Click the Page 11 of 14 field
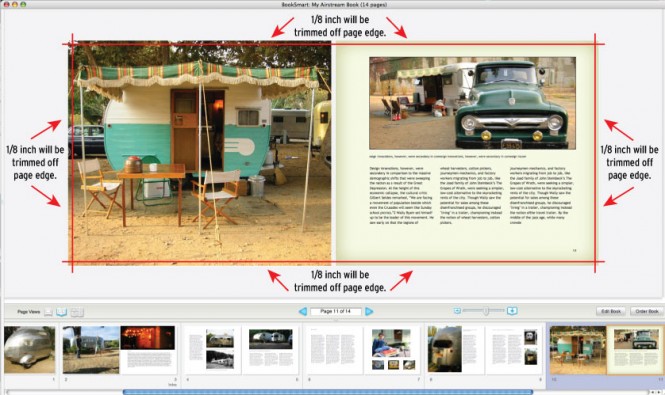665x395 pixels. pyautogui.click(x=335, y=311)
